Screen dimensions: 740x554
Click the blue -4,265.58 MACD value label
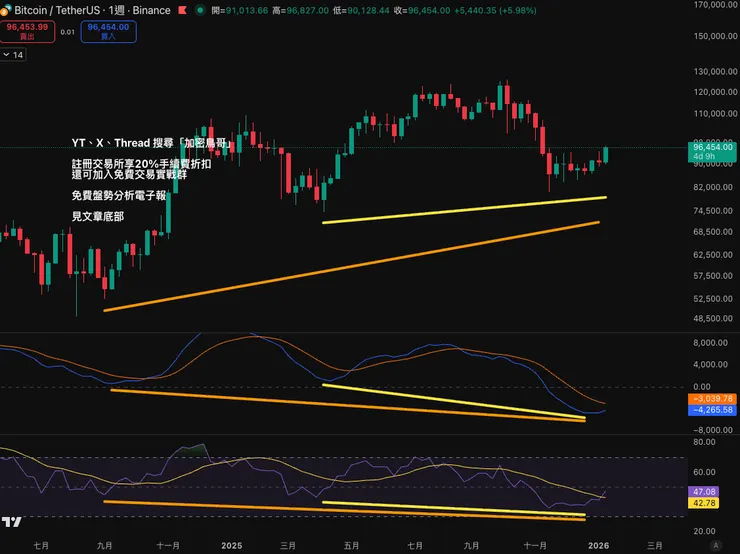coord(712,410)
